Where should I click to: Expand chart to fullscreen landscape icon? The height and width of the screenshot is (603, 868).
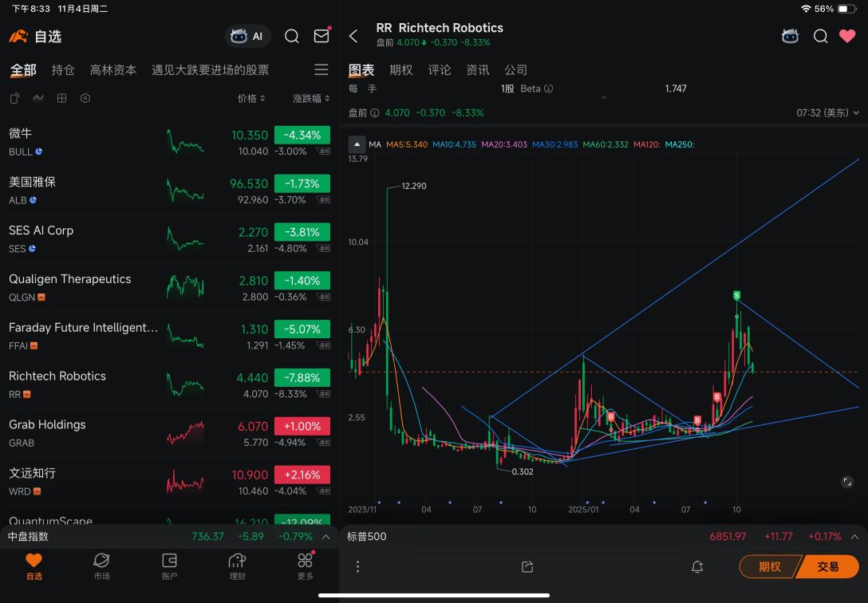click(847, 482)
